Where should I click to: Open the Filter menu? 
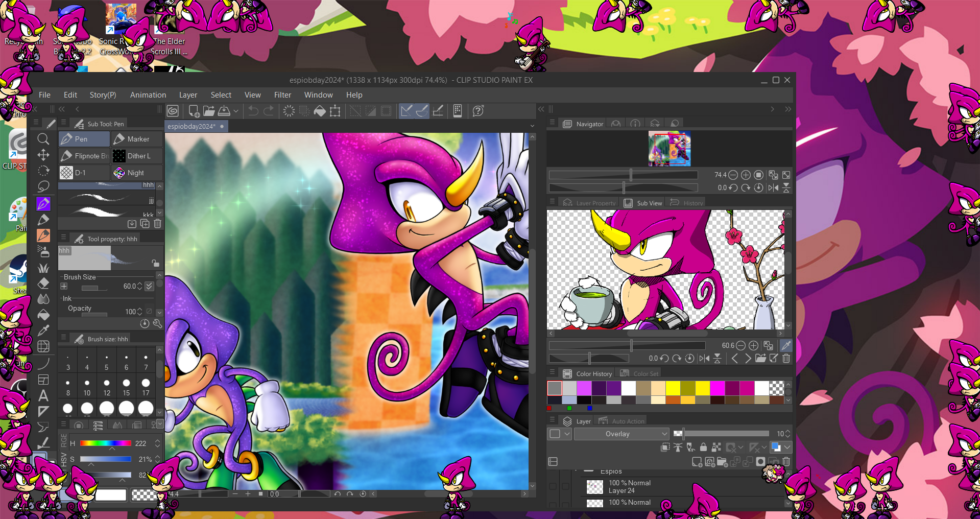tap(282, 95)
